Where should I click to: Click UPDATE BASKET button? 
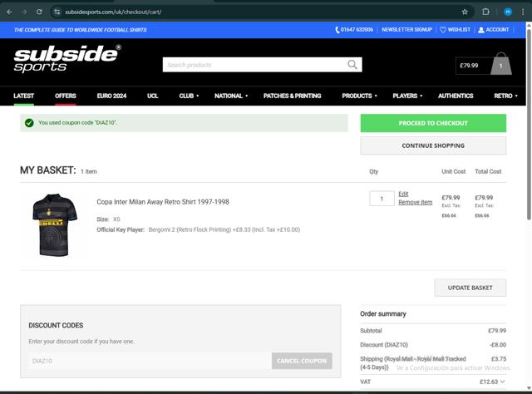click(470, 288)
